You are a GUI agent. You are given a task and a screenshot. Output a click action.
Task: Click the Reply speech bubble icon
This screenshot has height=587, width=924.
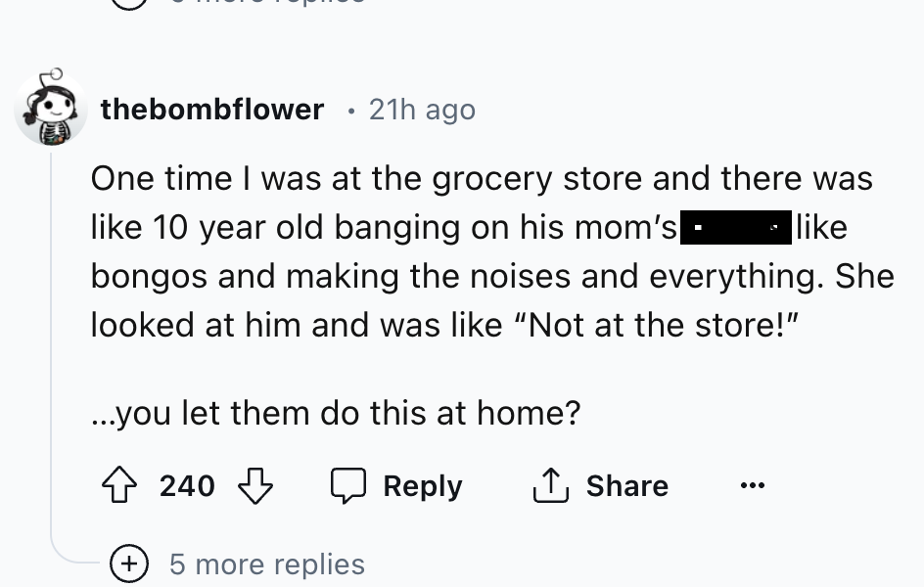coord(347,486)
